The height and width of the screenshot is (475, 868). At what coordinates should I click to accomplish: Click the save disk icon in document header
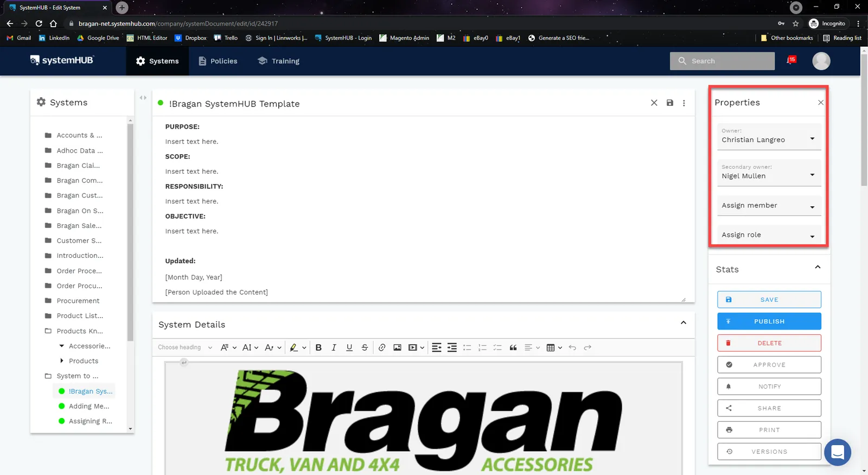pos(670,103)
